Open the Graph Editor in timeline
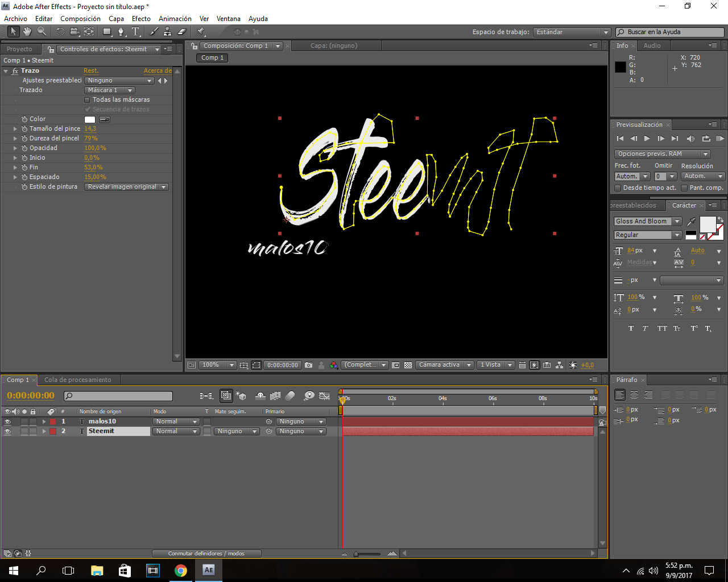The height and width of the screenshot is (582, 728). [x=325, y=396]
